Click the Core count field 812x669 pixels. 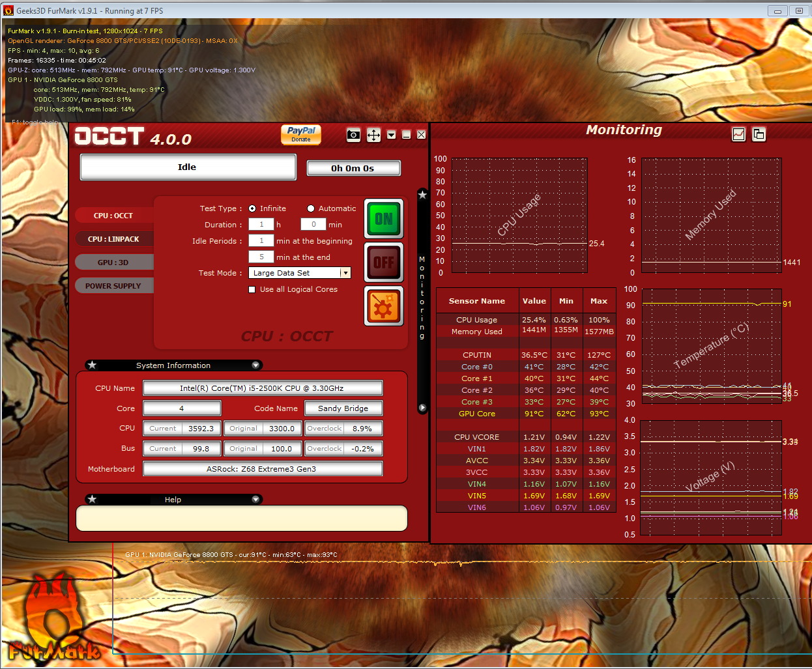point(182,408)
